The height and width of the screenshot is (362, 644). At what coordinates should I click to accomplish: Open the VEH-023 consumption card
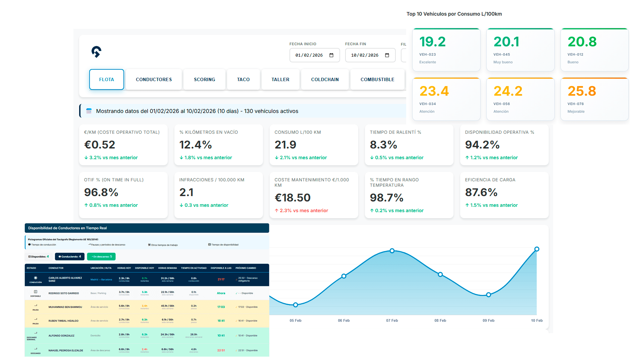[446, 50]
